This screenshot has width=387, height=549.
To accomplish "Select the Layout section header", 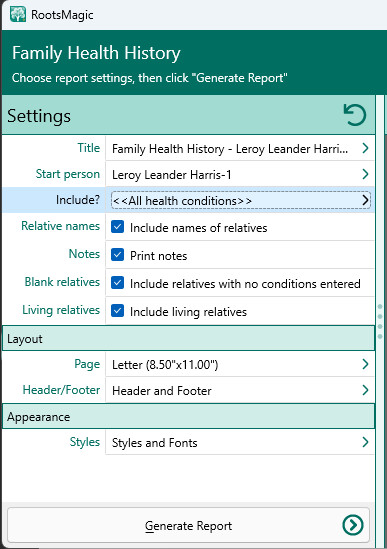I will 188,338.
